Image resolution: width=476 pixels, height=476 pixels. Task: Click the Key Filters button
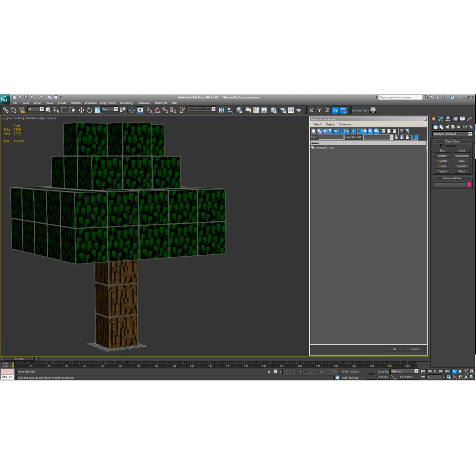[x=407, y=377]
